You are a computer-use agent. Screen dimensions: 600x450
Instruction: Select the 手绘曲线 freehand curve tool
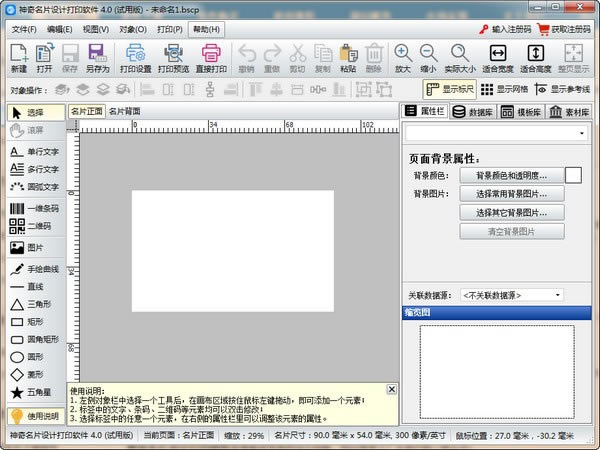[36, 270]
